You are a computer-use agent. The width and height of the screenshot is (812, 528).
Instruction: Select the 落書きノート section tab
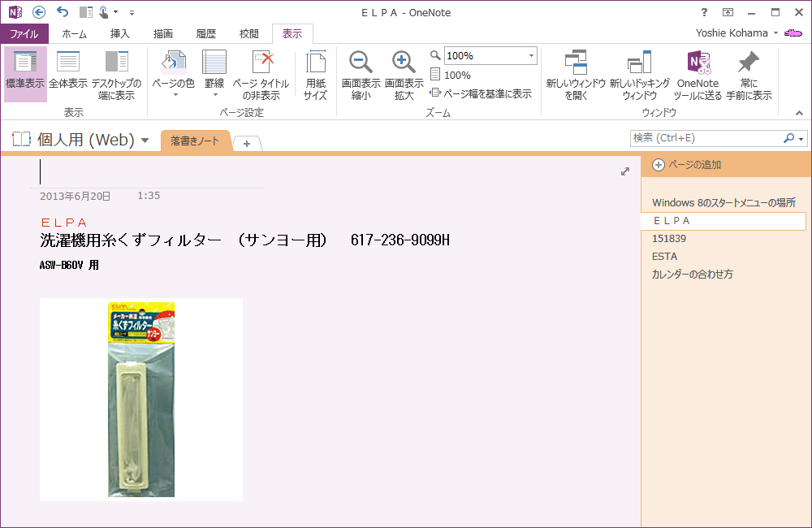pos(195,141)
